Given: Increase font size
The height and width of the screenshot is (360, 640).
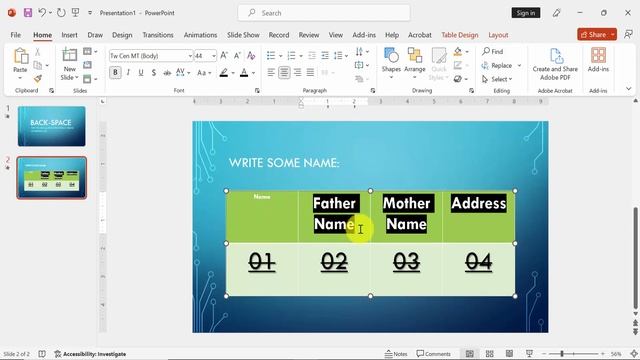Looking at the screenshot, I should (224, 56).
